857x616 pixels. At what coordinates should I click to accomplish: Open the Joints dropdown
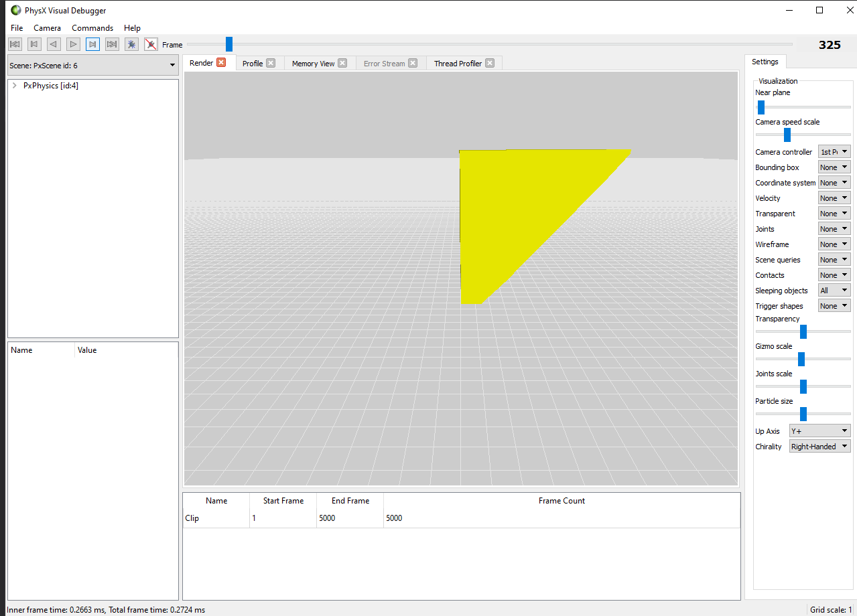click(834, 229)
